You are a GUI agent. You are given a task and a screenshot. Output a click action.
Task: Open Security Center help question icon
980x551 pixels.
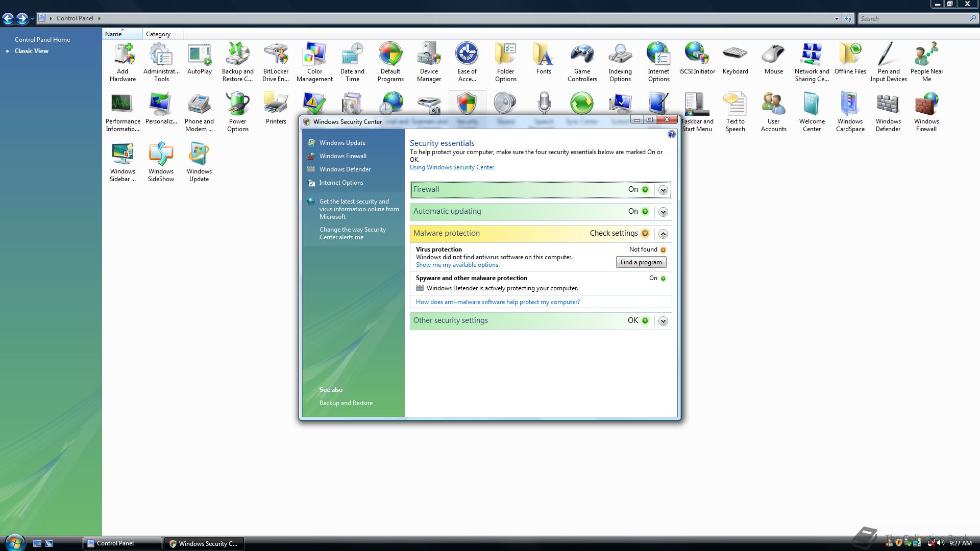coord(671,134)
